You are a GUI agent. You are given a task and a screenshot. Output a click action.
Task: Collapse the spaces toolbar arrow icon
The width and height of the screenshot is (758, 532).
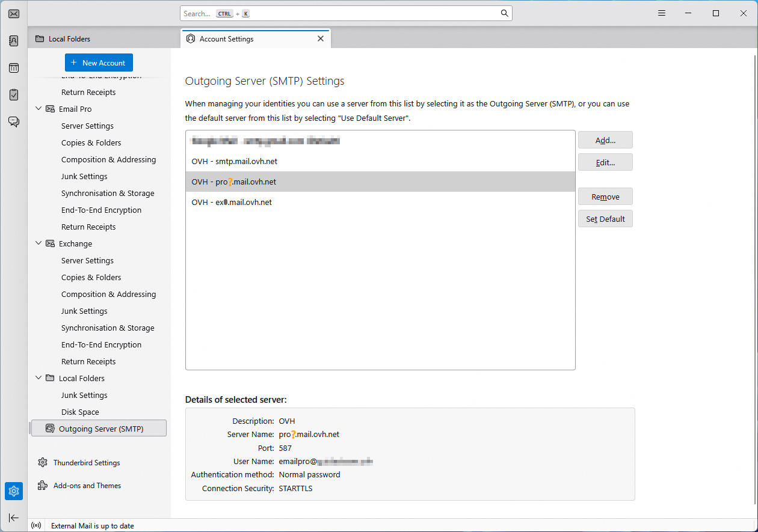[14, 518]
